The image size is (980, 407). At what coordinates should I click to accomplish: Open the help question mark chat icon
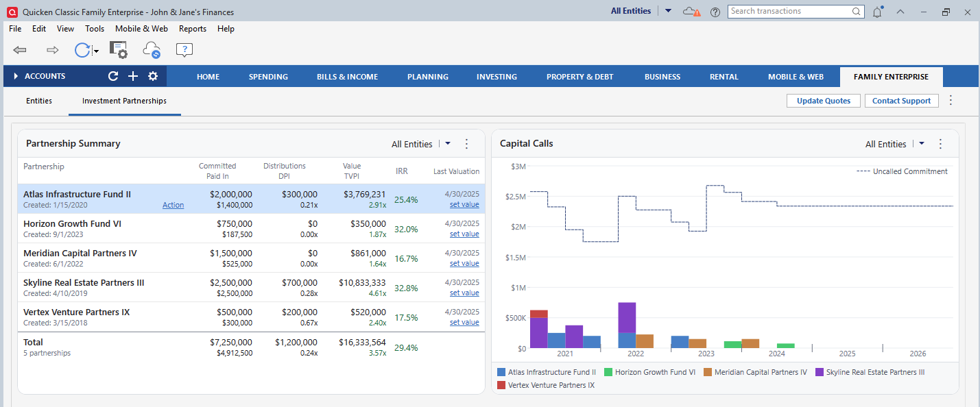[184, 50]
